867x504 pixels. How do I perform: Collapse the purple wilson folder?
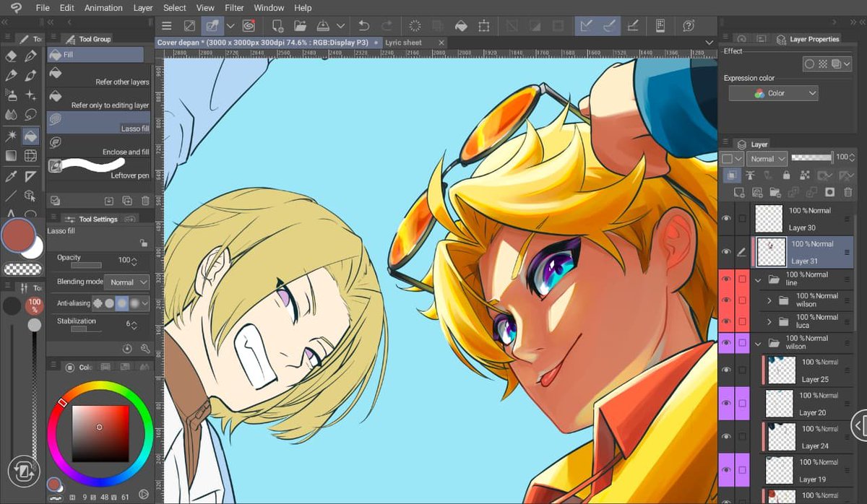pos(759,343)
